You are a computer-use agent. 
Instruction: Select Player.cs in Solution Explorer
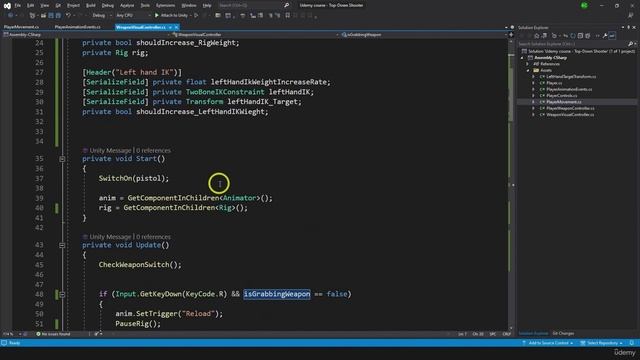(554, 83)
